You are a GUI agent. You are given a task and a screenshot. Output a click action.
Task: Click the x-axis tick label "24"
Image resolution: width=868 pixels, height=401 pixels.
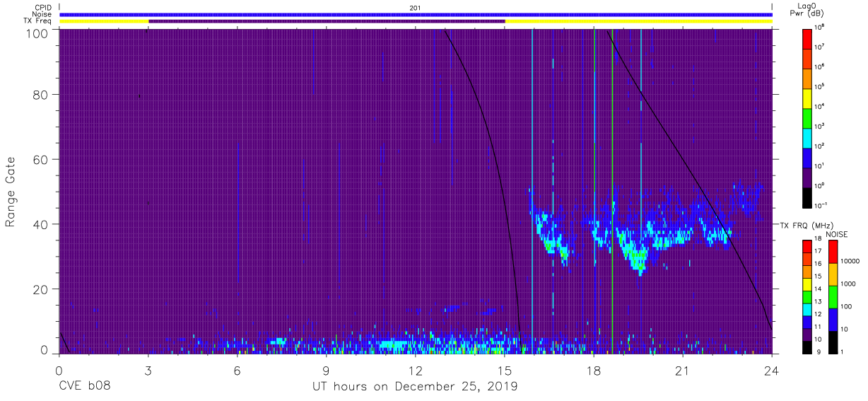pos(772,371)
